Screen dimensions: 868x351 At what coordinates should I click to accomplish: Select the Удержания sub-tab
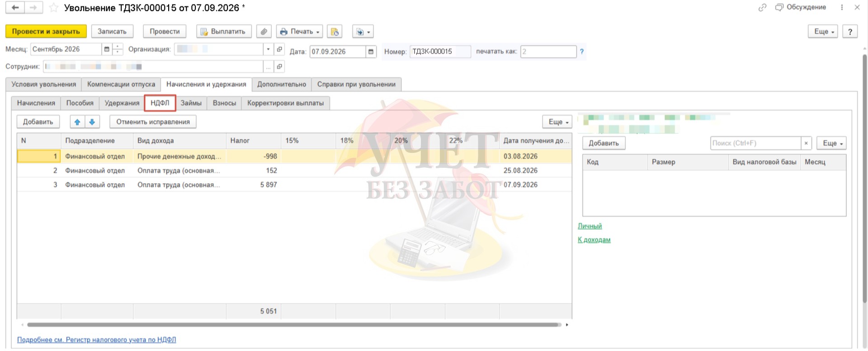tap(122, 103)
